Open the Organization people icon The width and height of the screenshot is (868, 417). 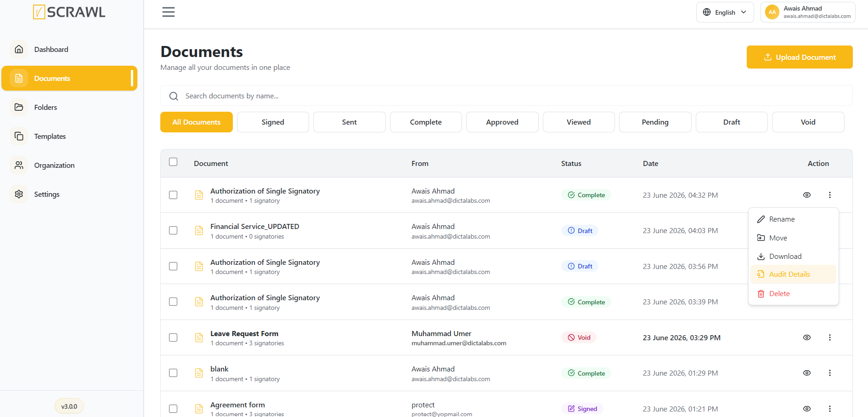[19, 165]
